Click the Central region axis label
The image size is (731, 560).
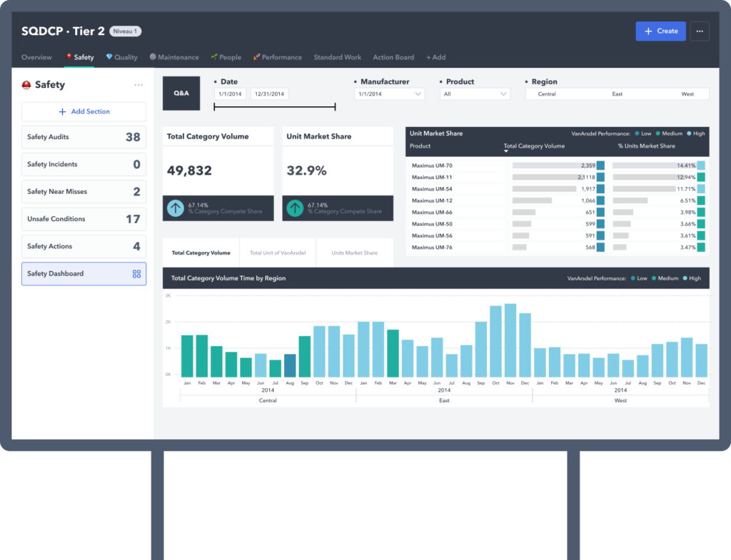coord(268,401)
